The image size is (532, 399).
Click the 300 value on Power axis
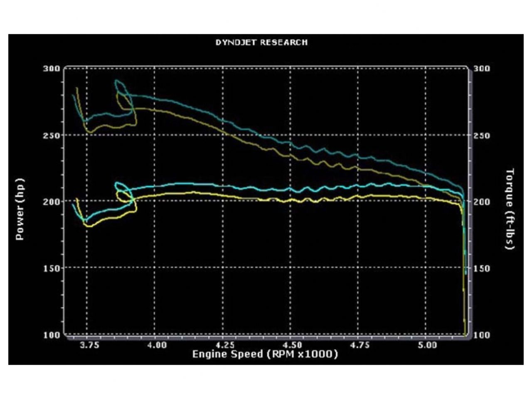tap(52, 69)
